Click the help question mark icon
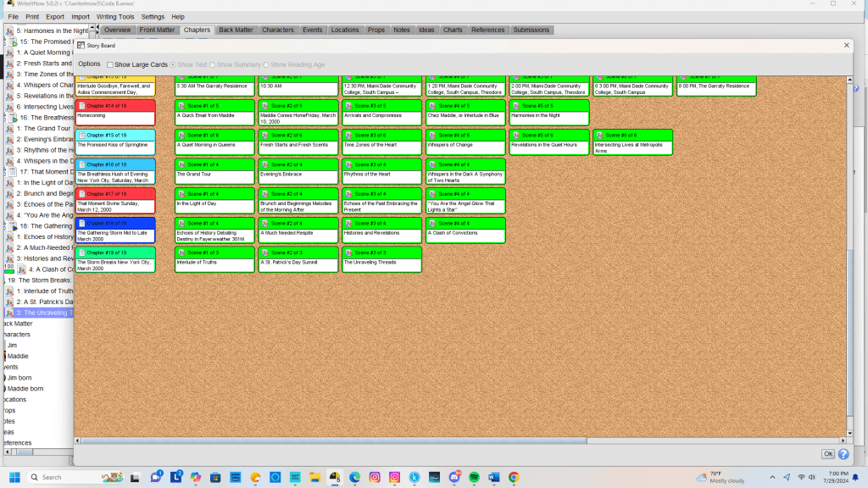The width and height of the screenshot is (868, 488). (843, 454)
